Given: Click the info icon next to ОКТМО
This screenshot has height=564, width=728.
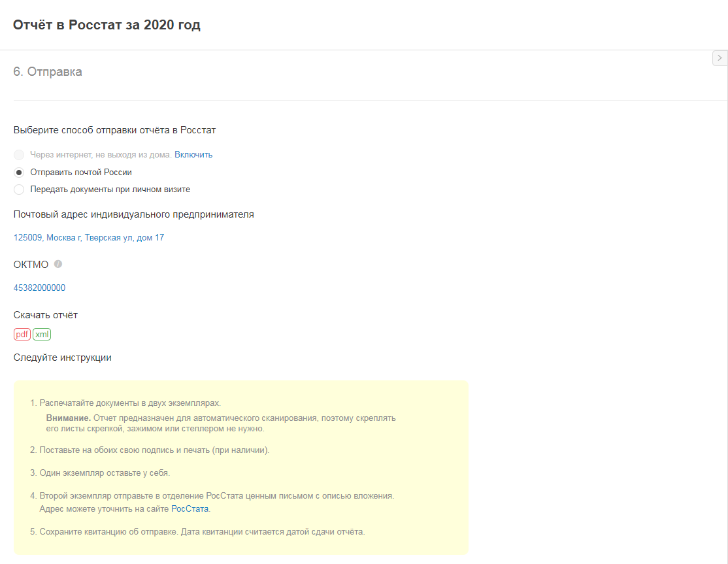Looking at the screenshot, I should pyautogui.click(x=58, y=264).
